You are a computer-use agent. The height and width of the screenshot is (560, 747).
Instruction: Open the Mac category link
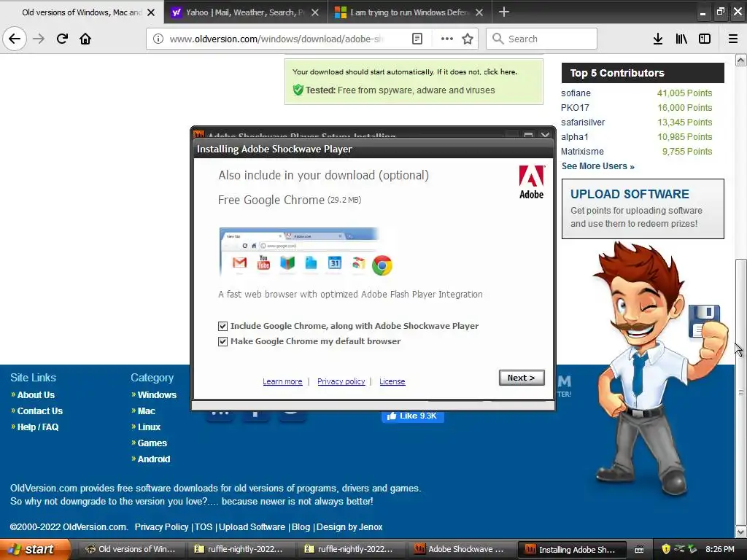click(x=146, y=411)
